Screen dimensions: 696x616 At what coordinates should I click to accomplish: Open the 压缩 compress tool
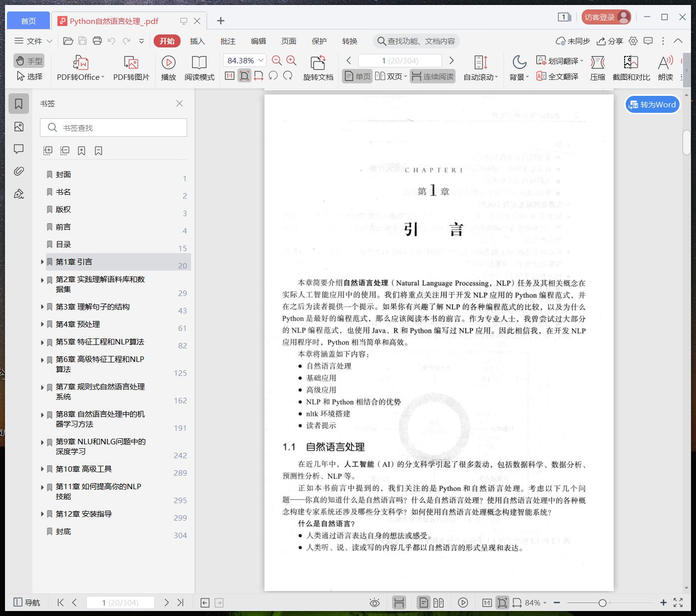598,68
